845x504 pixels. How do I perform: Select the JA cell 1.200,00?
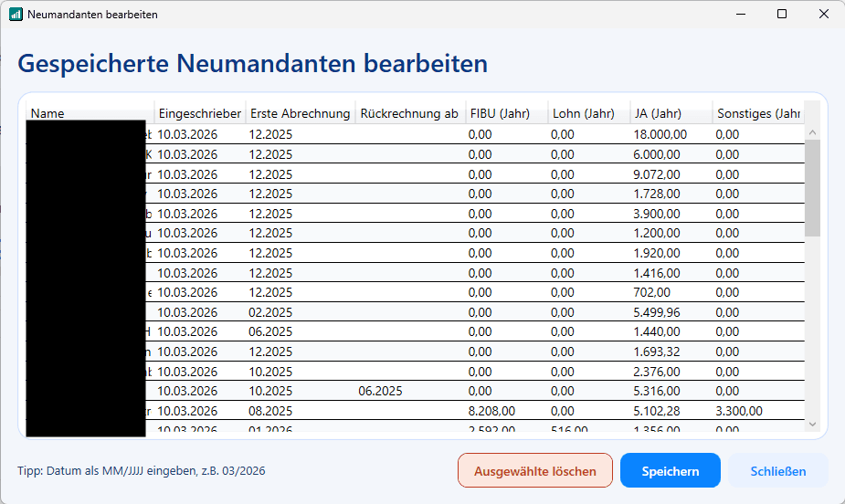(x=671, y=233)
